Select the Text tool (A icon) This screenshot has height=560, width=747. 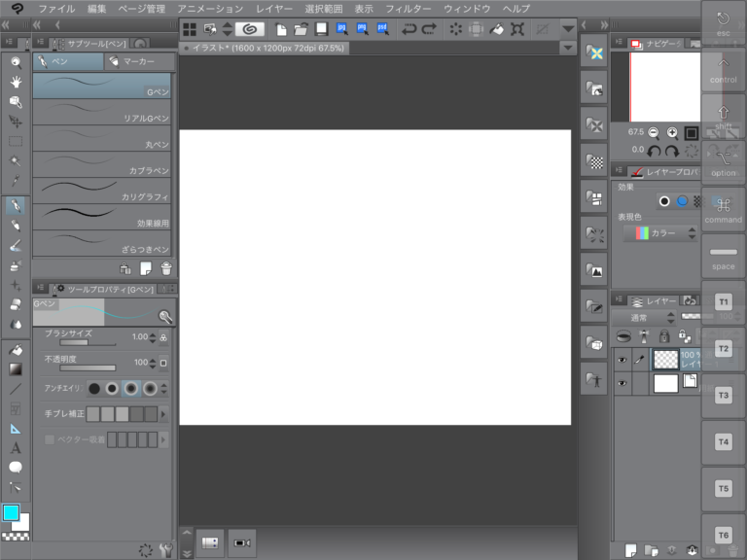[x=16, y=448]
